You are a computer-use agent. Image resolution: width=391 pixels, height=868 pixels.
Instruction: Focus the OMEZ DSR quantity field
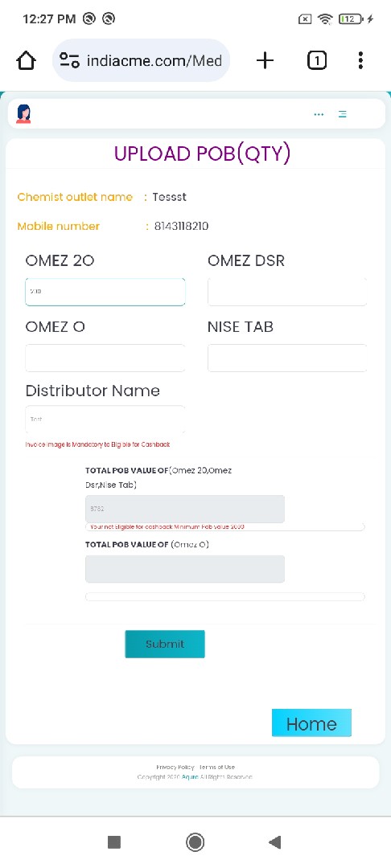[287, 292]
